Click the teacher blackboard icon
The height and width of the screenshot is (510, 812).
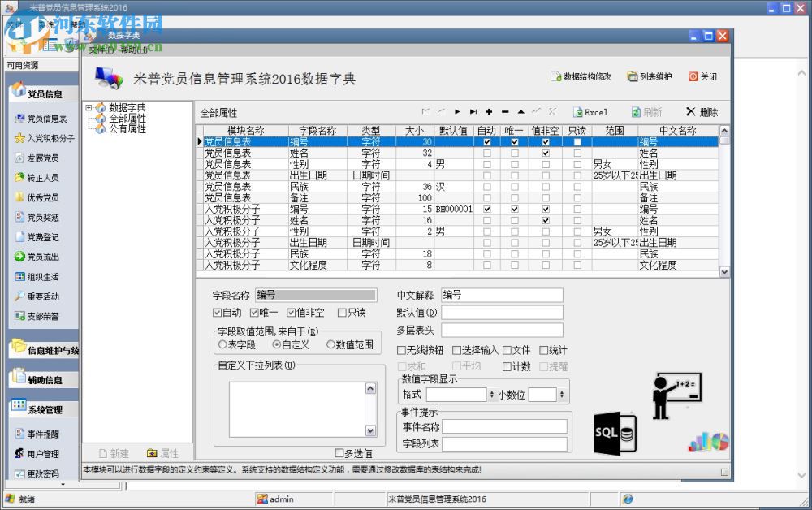click(677, 395)
